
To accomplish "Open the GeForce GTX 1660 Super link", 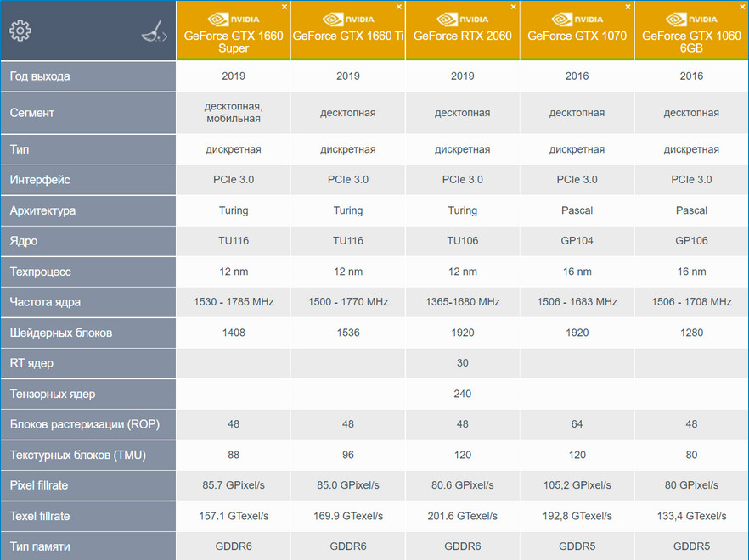I will pyautogui.click(x=233, y=42).
